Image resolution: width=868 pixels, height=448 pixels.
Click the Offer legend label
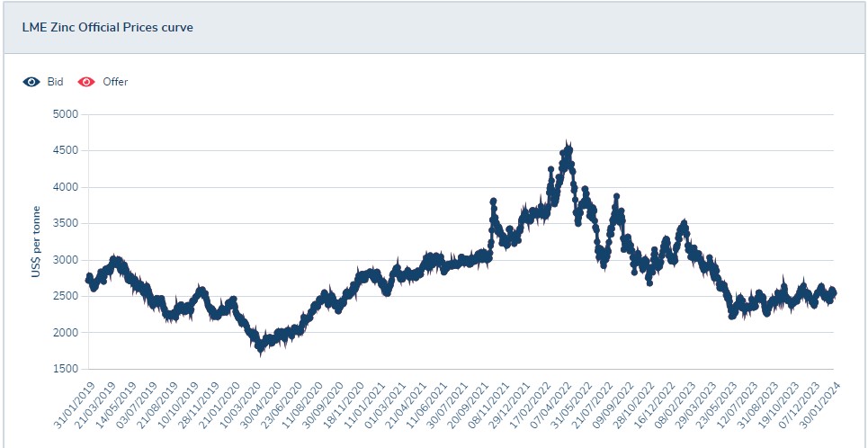(115, 82)
